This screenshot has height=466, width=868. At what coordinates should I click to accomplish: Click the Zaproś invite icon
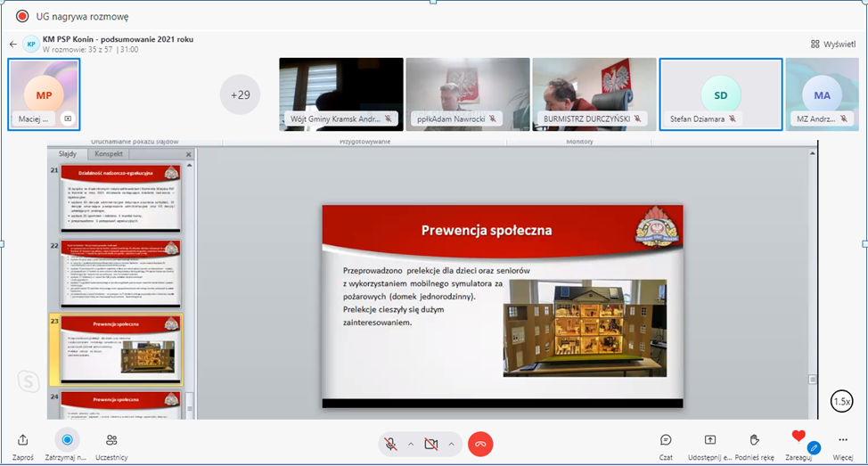23,440
